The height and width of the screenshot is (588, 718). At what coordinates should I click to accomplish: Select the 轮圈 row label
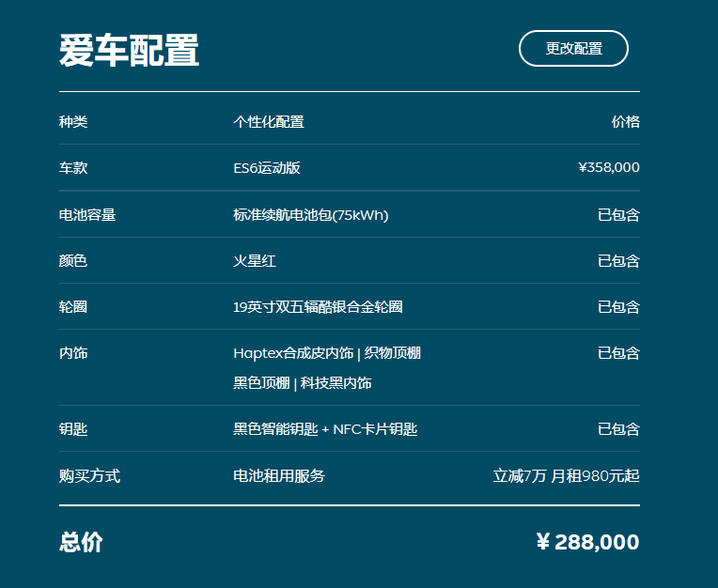click(73, 306)
